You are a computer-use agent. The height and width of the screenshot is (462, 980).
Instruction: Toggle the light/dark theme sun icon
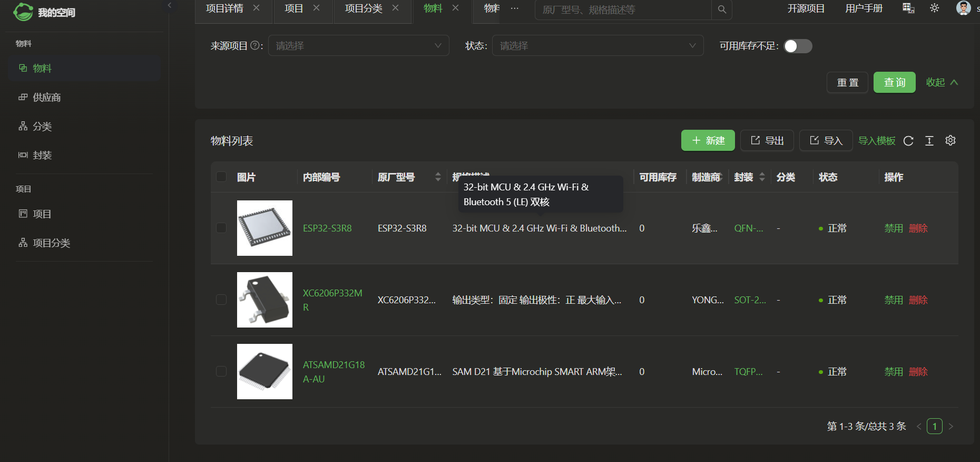tap(934, 8)
